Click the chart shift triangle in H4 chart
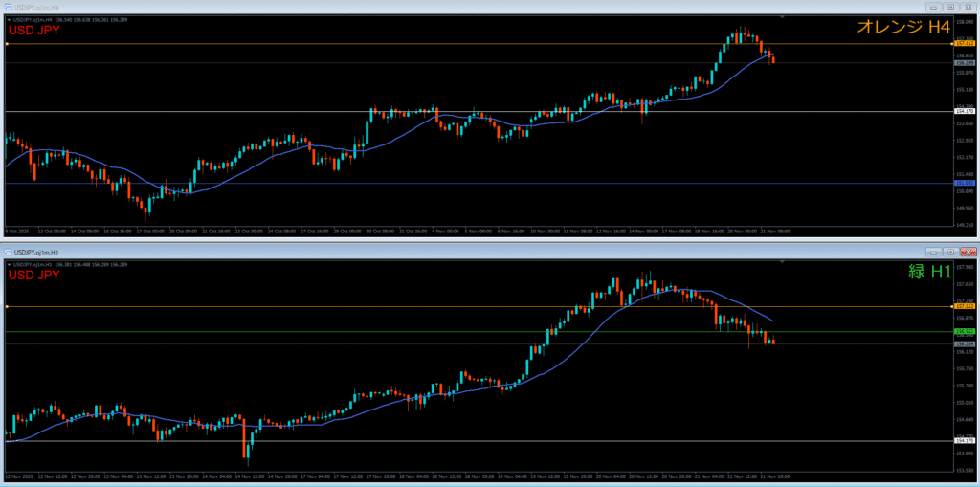The image size is (980, 487). (782, 18)
